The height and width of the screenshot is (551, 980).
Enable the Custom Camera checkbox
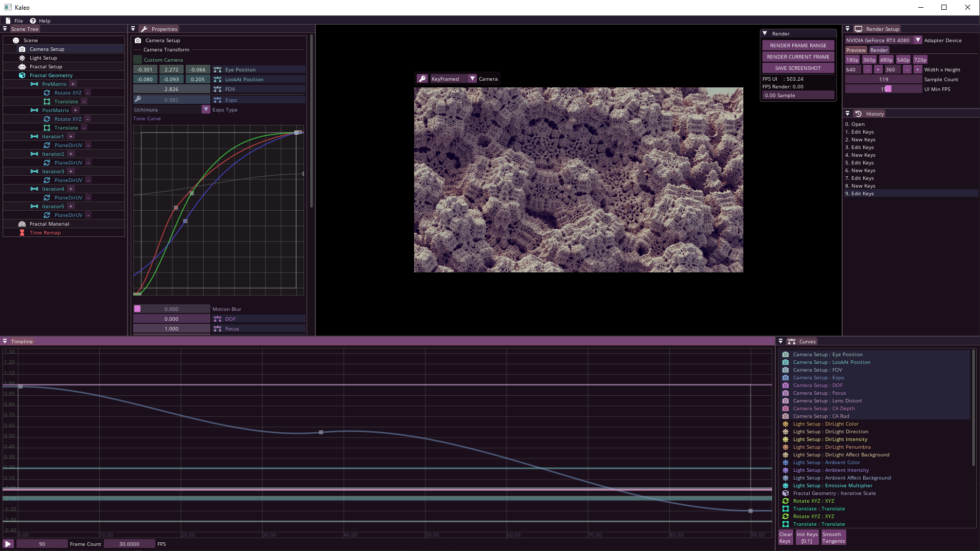(x=138, y=60)
